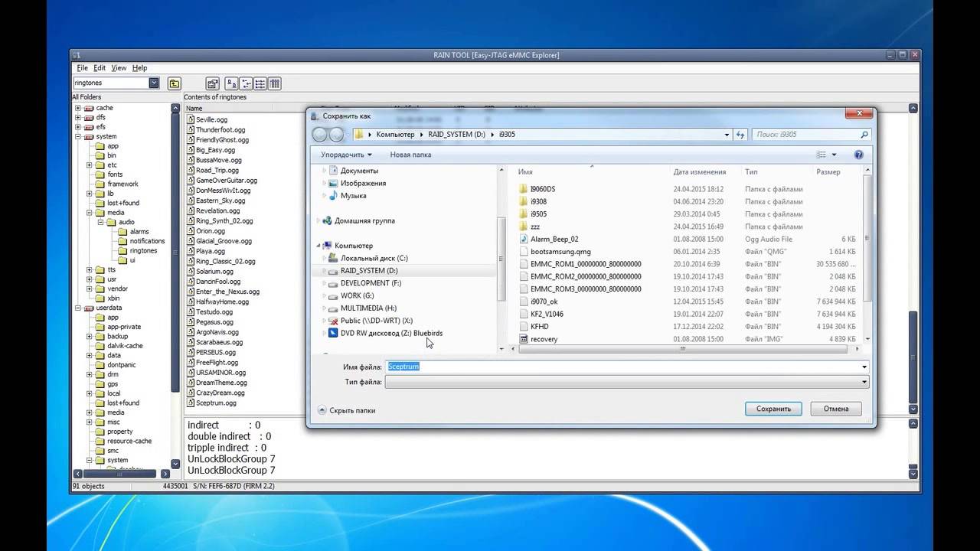The height and width of the screenshot is (551, 980).
Task: Click the properties icon in RAIN TOOL toolbar
Action: pos(213,83)
